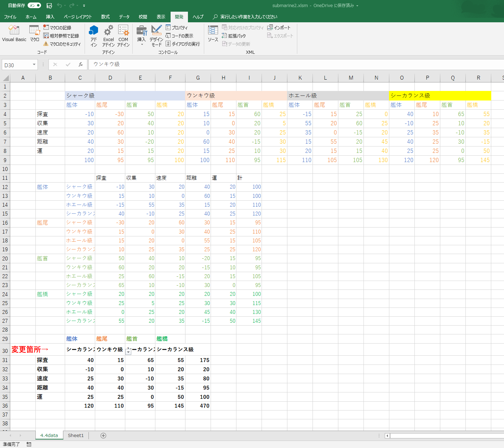The width and height of the screenshot is (504, 448).
Task: Open Excel アドイン dialog
Action: [x=108, y=35]
